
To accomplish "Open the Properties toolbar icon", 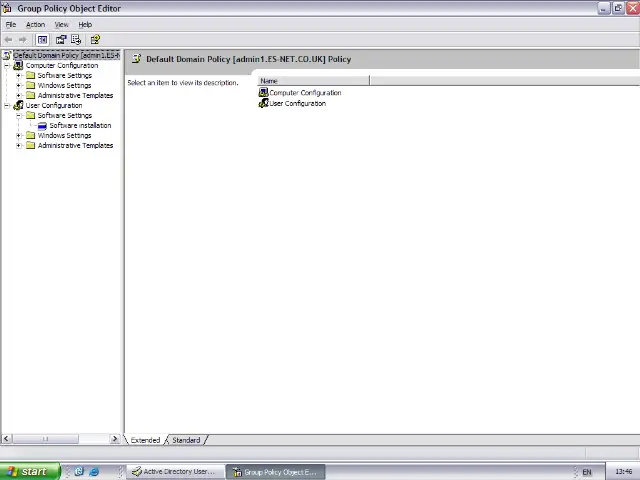I will click(x=61, y=40).
